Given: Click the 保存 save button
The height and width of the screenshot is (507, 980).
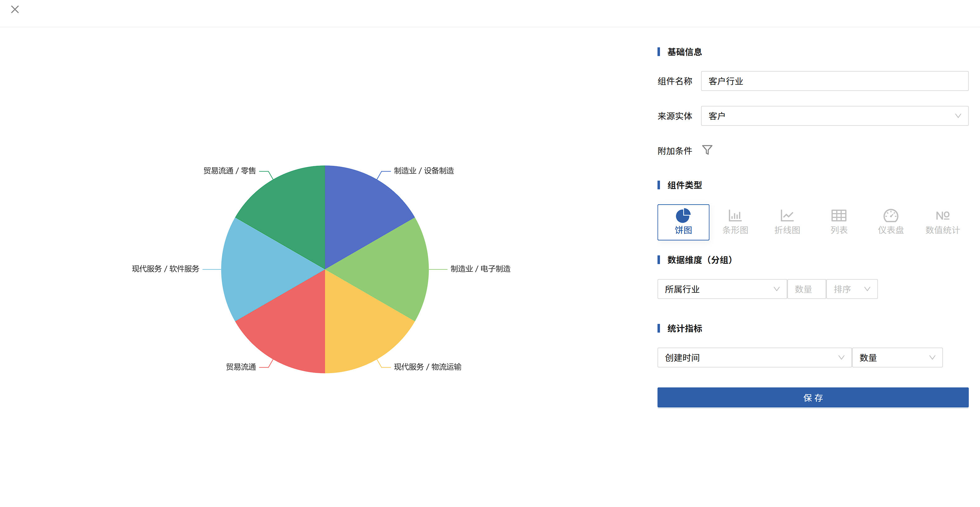Looking at the screenshot, I should click(x=813, y=398).
